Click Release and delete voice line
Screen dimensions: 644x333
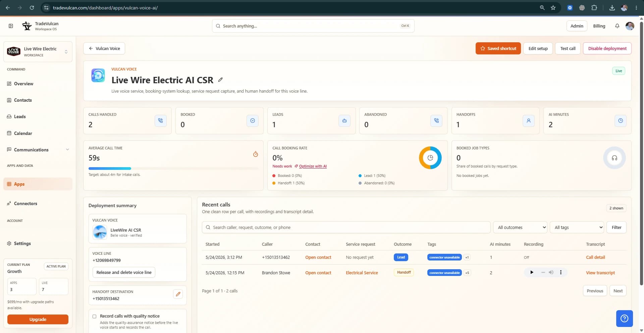click(124, 272)
